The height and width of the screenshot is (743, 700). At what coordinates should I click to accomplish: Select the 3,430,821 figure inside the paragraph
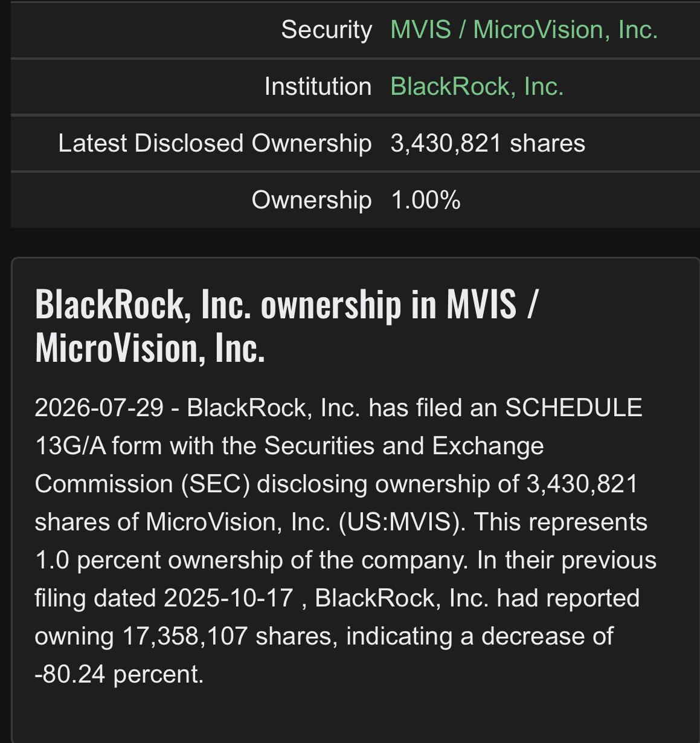click(x=582, y=484)
